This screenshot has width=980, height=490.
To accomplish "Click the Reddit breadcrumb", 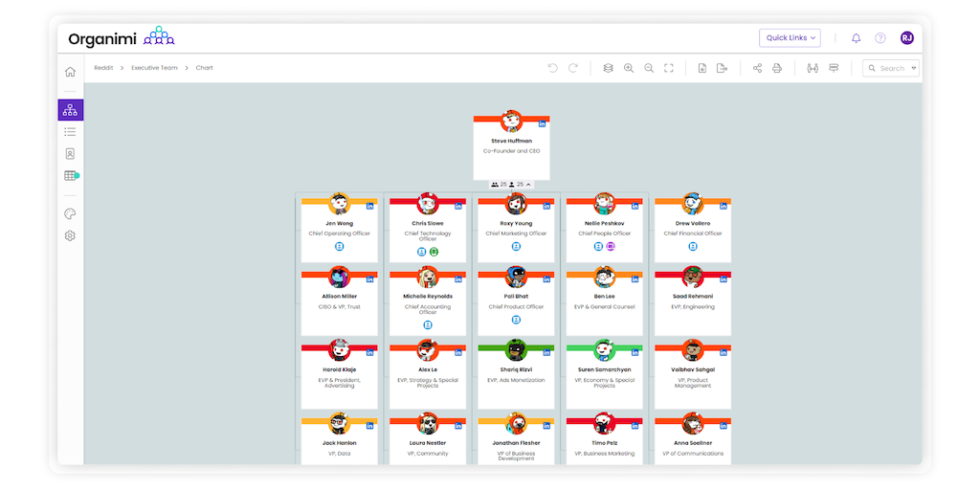I will click(x=103, y=68).
